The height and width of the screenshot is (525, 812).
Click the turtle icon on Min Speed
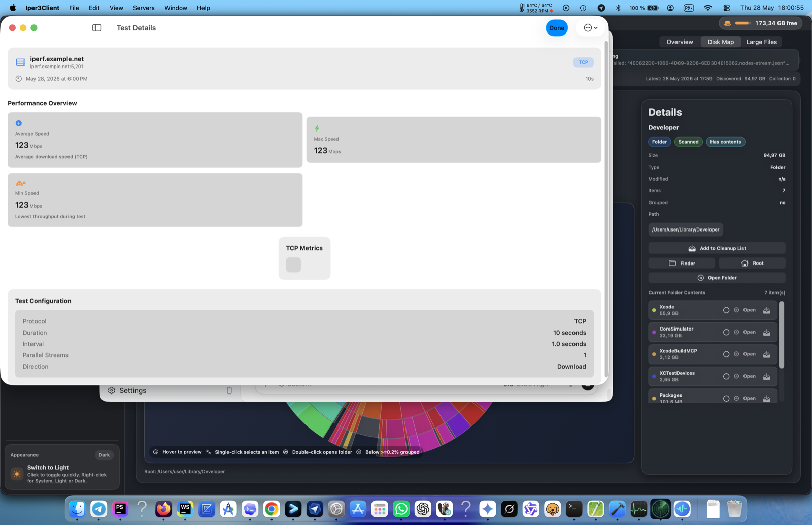(x=20, y=183)
